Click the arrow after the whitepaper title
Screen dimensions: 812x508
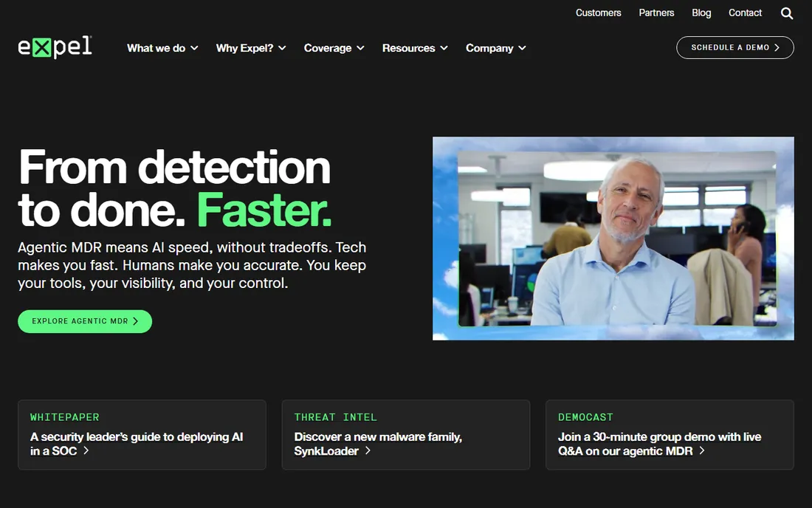click(x=86, y=450)
